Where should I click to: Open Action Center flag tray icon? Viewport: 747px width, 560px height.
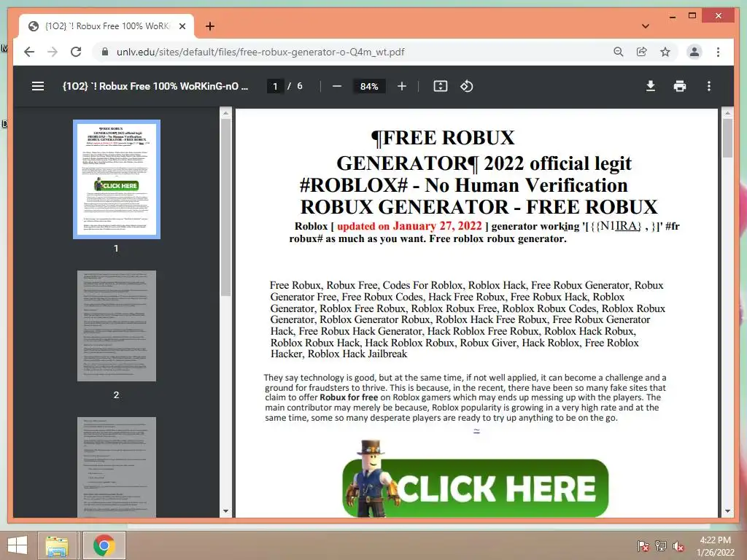[x=643, y=545]
